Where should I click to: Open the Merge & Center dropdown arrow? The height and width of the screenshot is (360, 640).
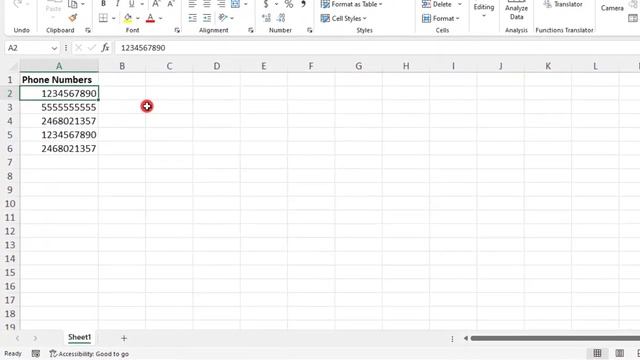[246, 4]
